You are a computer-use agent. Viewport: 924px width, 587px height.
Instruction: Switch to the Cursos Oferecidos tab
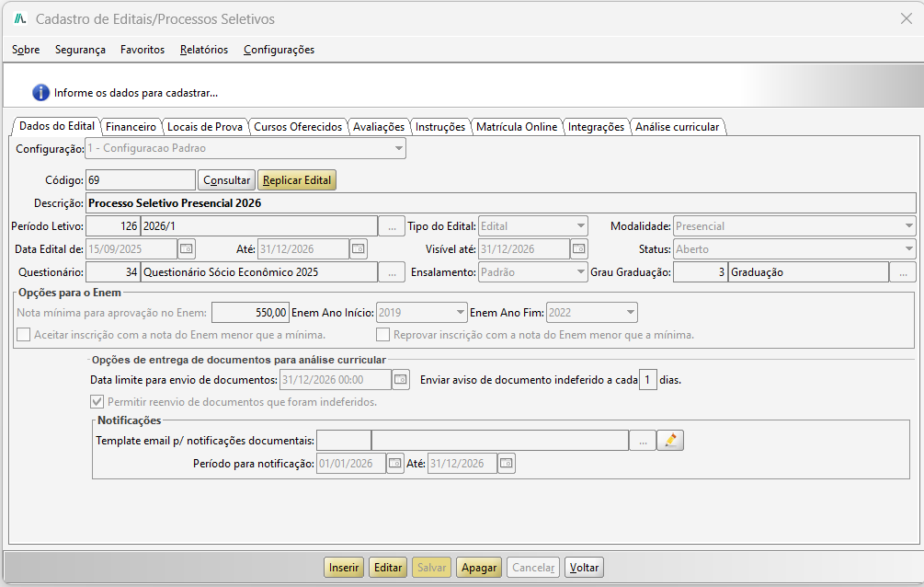[298, 127]
